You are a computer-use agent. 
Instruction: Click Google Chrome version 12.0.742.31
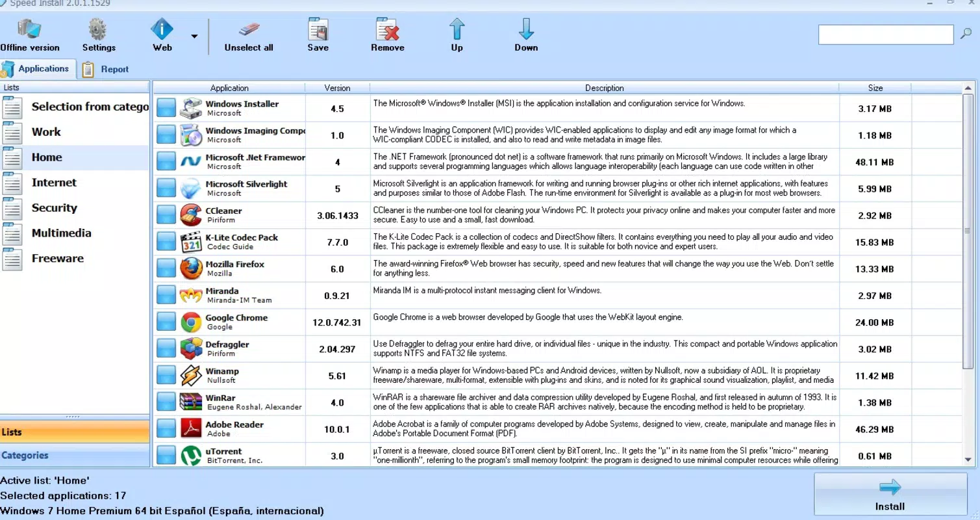coord(337,322)
